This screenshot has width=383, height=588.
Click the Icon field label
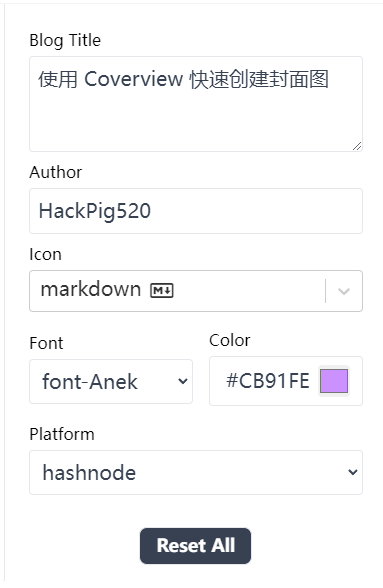coord(45,255)
